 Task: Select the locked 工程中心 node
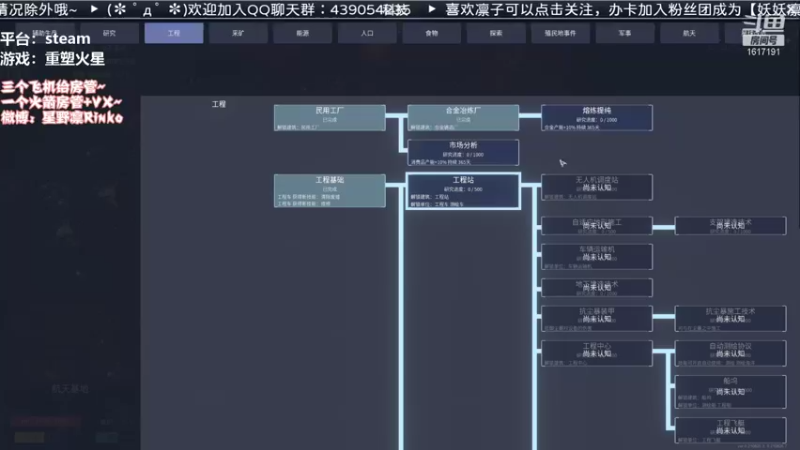point(597,354)
